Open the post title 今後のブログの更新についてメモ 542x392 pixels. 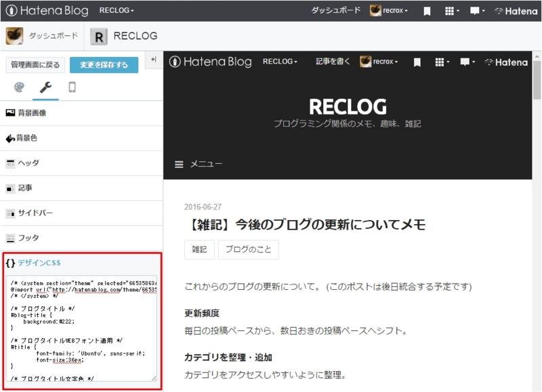pos(306,225)
